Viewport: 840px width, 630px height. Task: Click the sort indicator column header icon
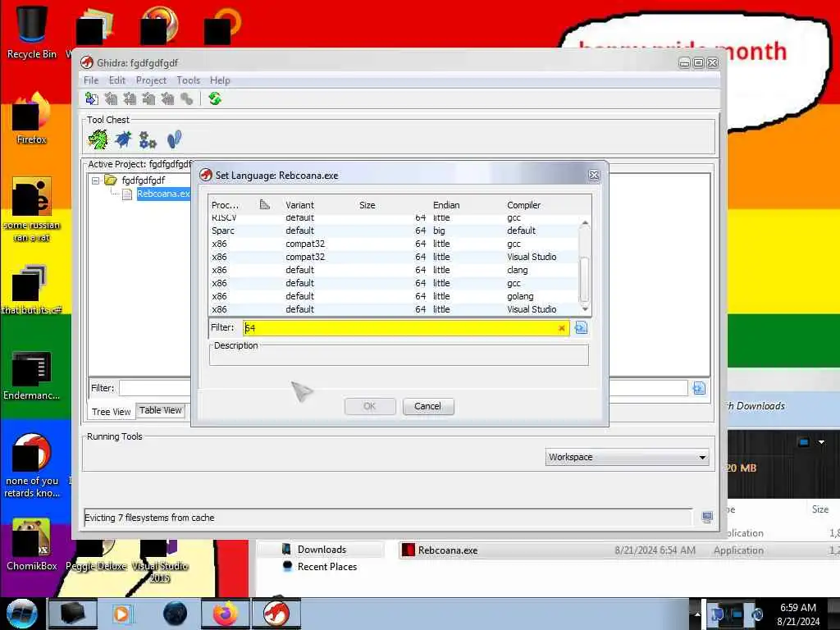pos(265,204)
